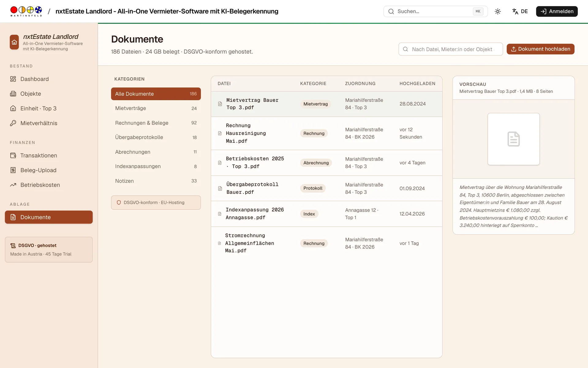
Task: Filter by Indexanpassungen category
Action: pyautogui.click(x=156, y=167)
